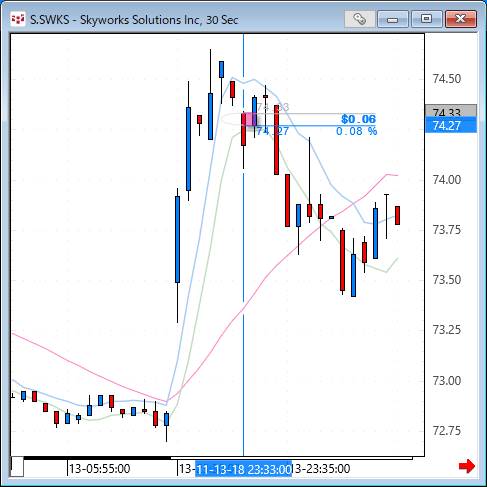Maximize the Skyworks chart window

point(426,19)
